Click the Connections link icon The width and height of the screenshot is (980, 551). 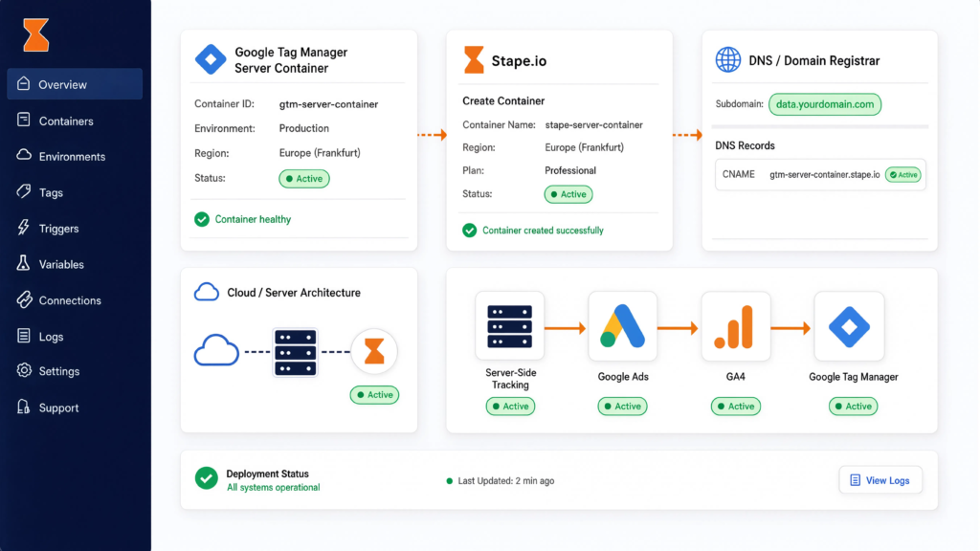24,299
